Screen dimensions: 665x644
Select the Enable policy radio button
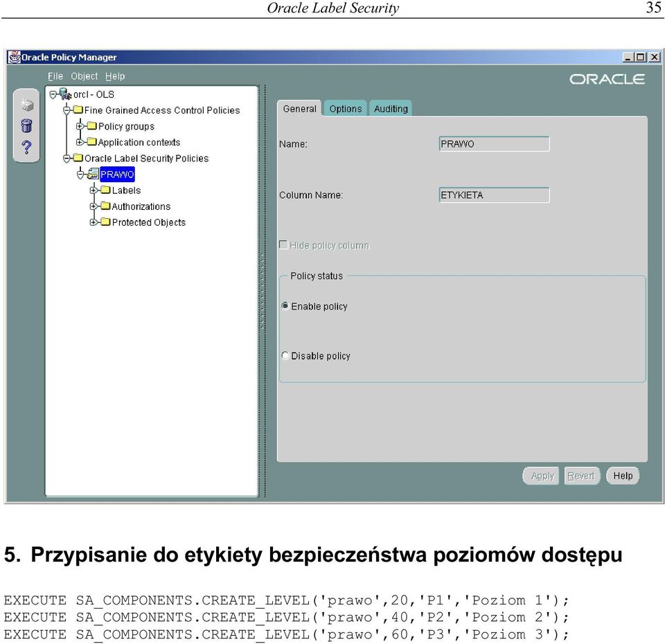tap(285, 305)
